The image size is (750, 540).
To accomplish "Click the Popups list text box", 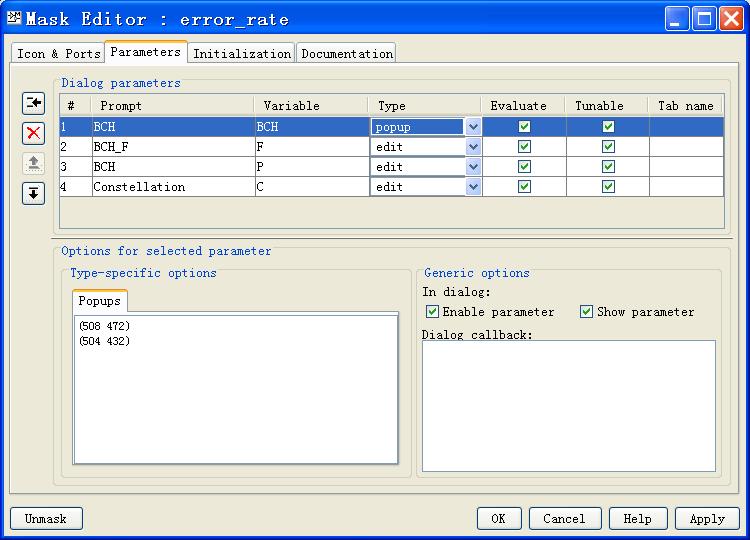I will point(236,389).
